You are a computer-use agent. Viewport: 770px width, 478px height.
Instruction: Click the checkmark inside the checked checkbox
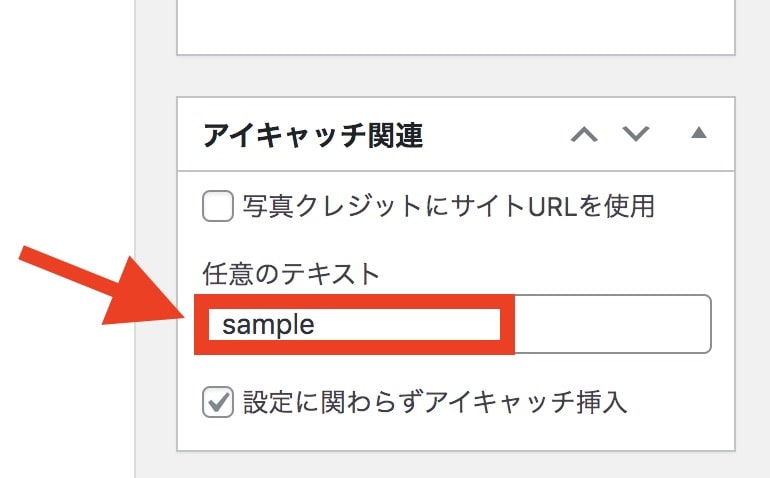(x=219, y=401)
